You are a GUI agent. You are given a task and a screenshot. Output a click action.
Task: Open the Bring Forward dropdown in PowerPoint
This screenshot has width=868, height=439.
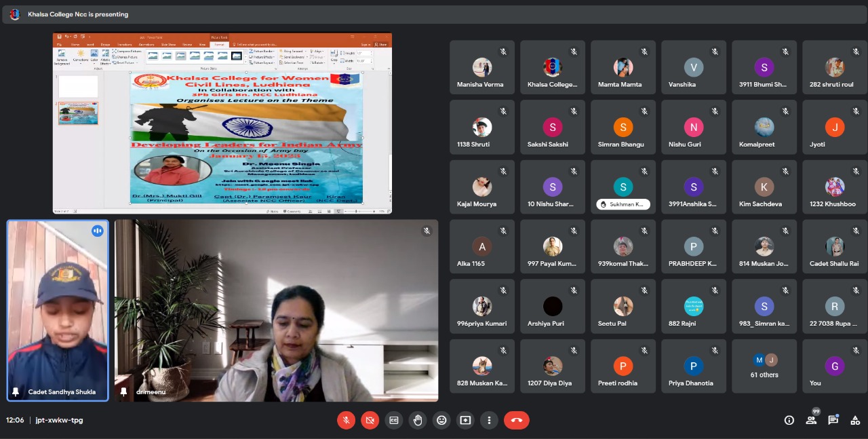292,51
